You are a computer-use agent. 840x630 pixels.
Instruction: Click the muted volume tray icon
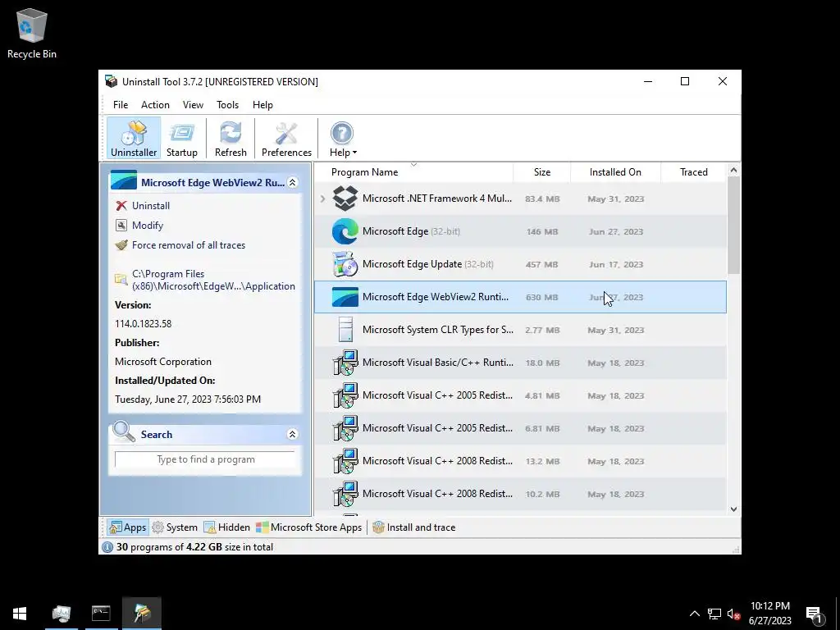click(733, 614)
